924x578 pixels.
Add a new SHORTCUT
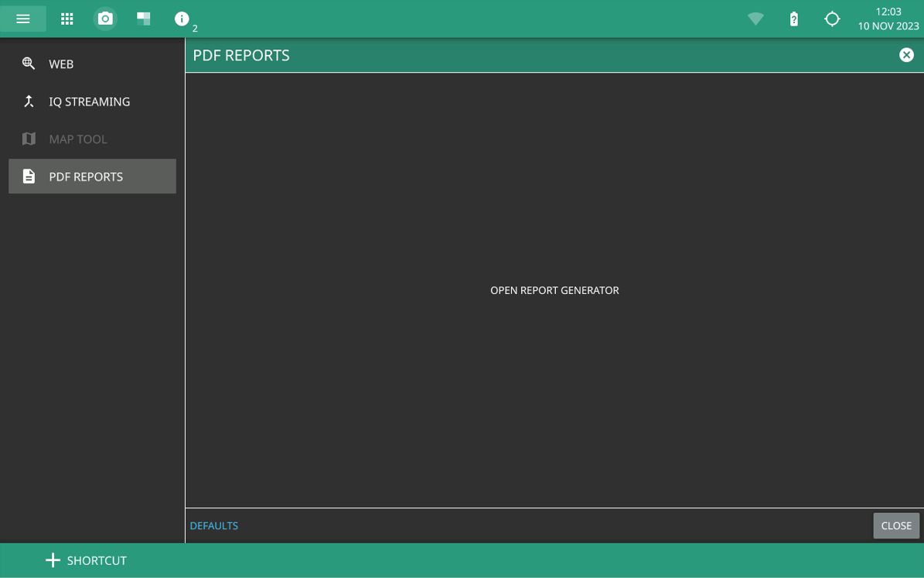pyautogui.click(x=86, y=560)
